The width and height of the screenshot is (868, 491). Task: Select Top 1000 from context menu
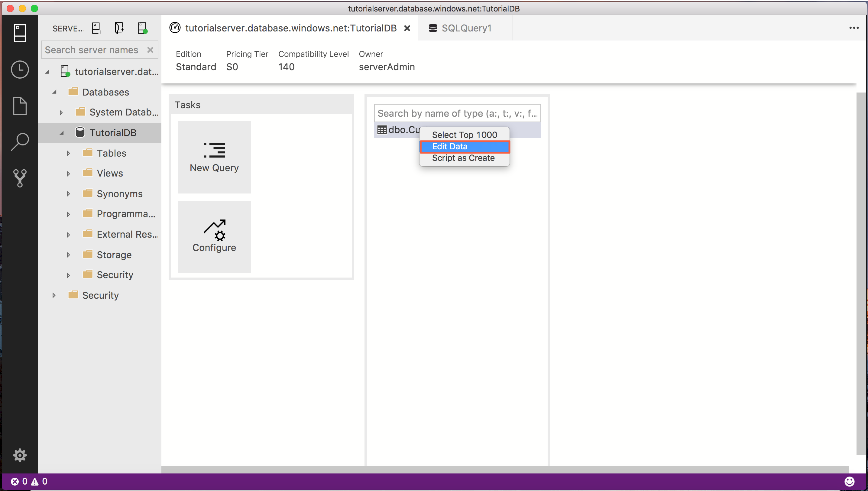(464, 135)
